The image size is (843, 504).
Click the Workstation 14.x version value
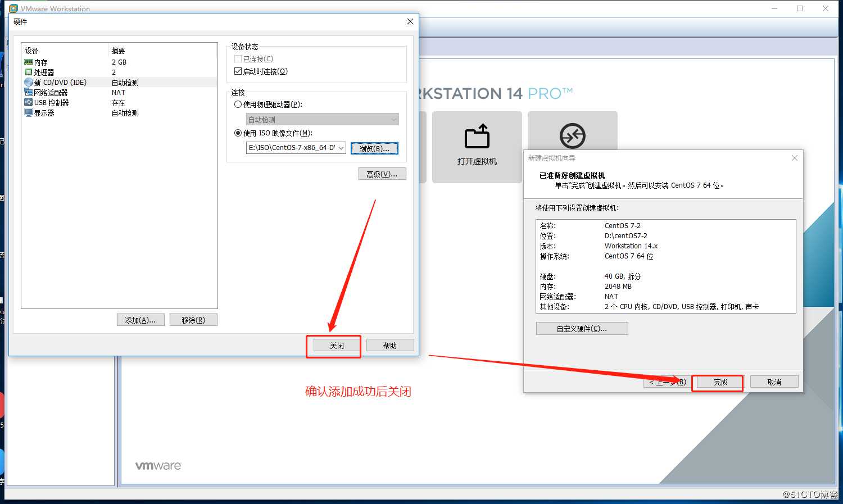(x=631, y=246)
